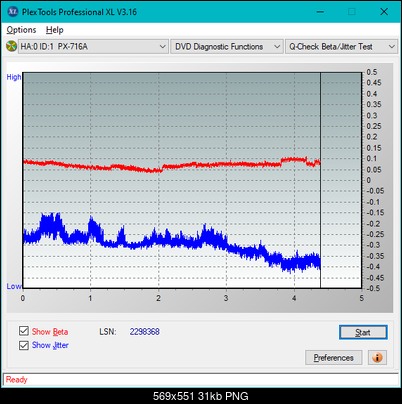The width and height of the screenshot is (402, 404).
Task: Open the Help menu
Action: (55, 30)
